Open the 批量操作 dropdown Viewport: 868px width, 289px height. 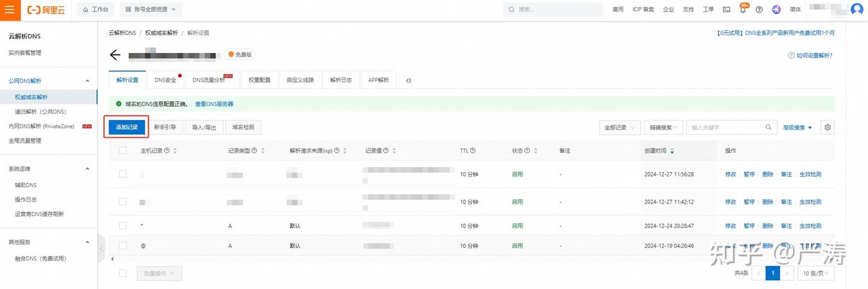159,273
